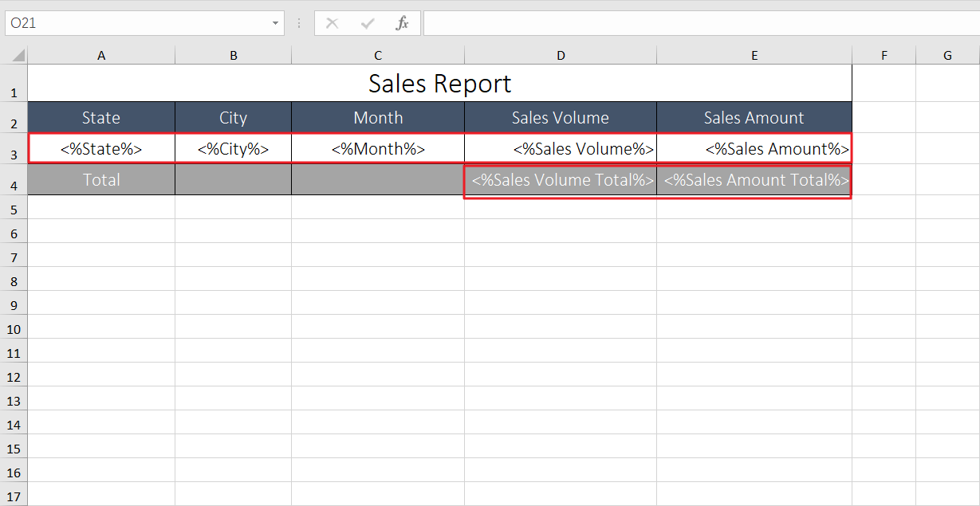Click inside the formula bar text field
This screenshot has width=980, height=506.
[700, 23]
